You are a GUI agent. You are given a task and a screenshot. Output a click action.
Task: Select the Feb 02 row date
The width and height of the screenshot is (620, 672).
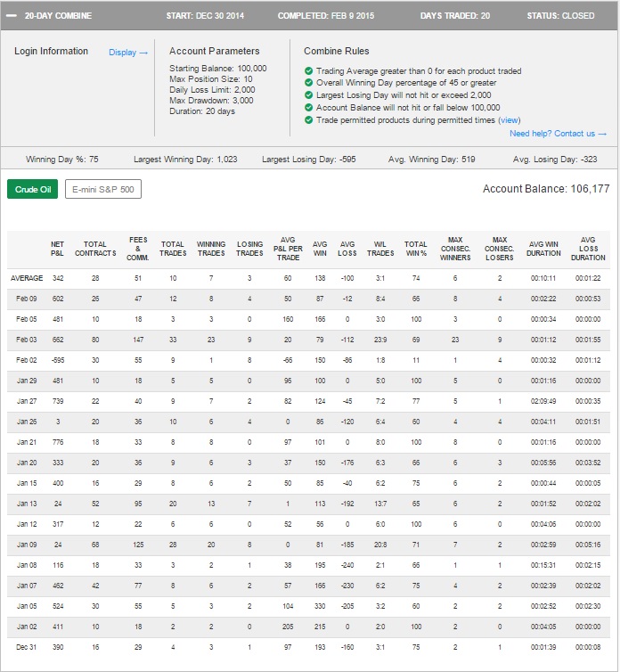27,360
